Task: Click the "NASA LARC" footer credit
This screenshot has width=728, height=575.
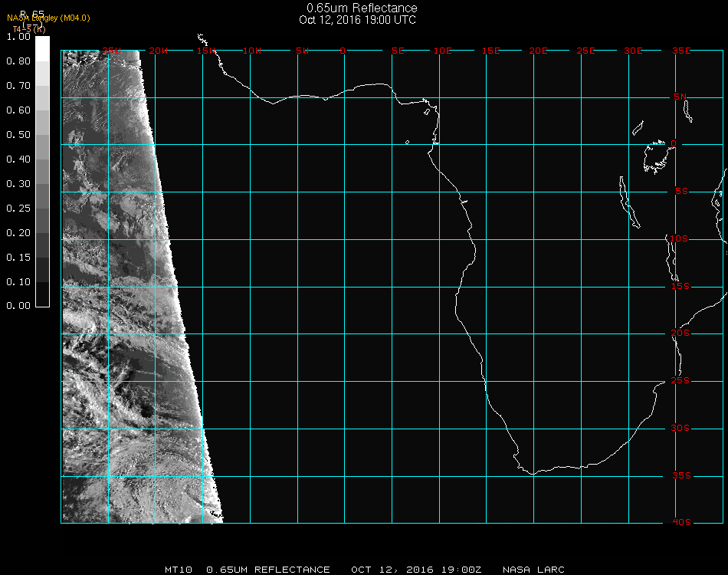Action: tap(533, 570)
